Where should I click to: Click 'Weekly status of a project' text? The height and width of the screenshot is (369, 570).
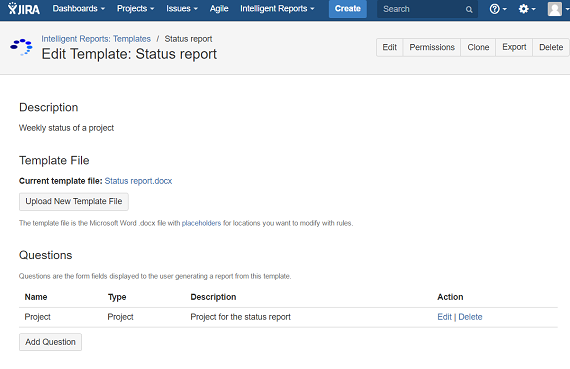(x=67, y=128)
